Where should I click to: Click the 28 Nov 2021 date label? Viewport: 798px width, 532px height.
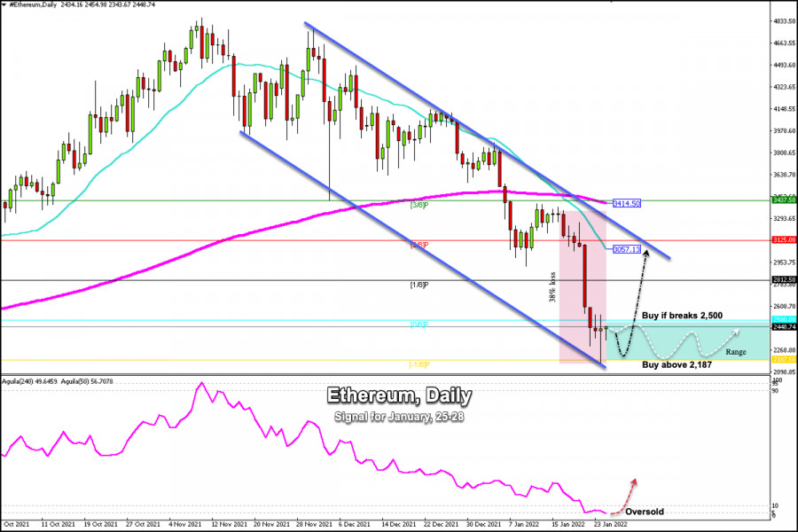tap(313, 524)
